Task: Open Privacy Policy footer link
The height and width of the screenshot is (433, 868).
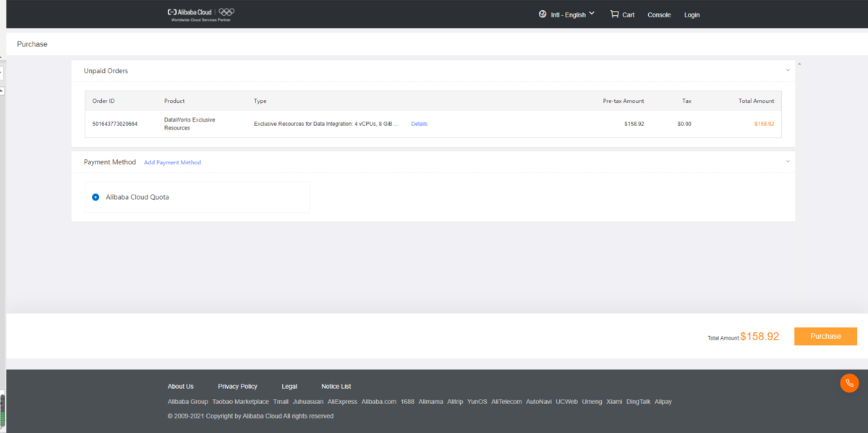Action: [237, 386]
